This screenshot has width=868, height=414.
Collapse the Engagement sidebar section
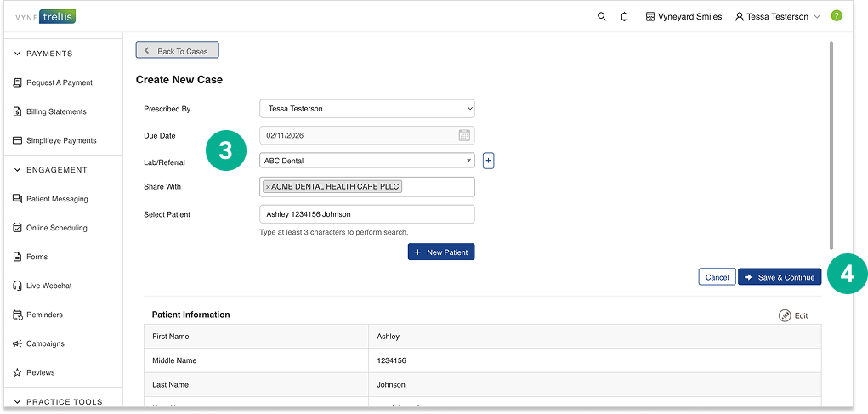point(18,170)
